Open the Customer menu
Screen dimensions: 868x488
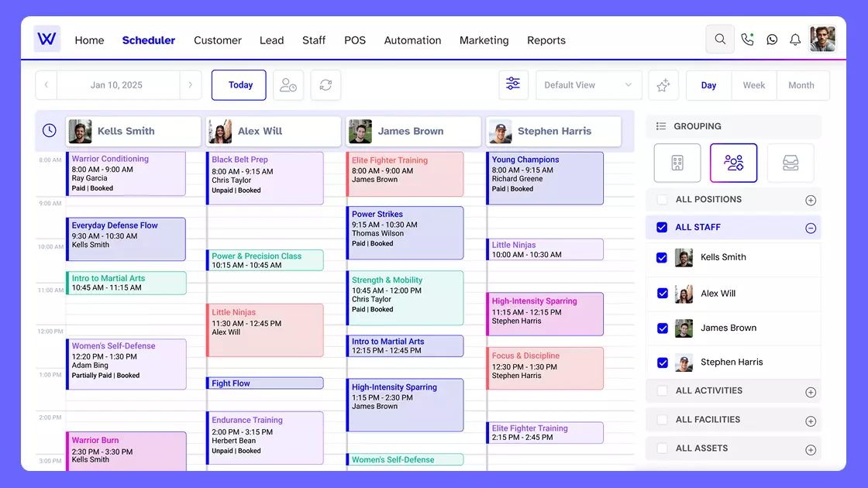218,40
